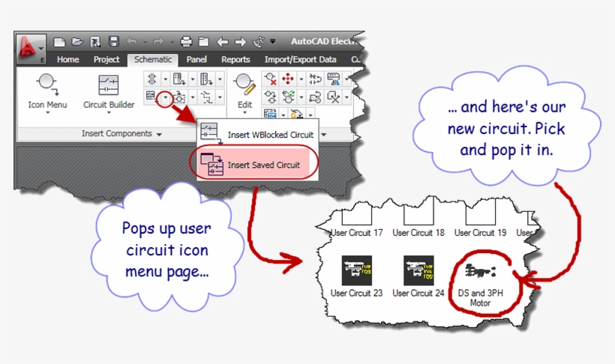Pick the DS and 3PH Motor circuit icon
Screen dimensions: 615x364
coord(480,270)
